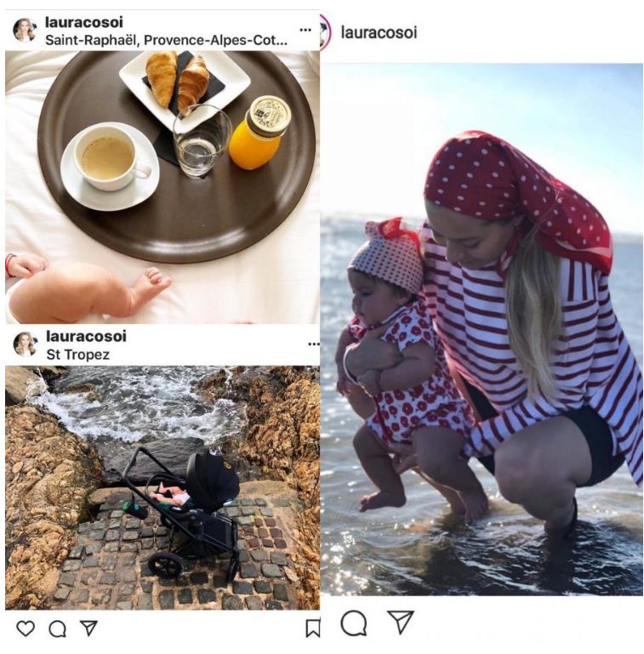Open lauracosoi avatar on breakfast post
644x654 pixels.
coord(25,31)
